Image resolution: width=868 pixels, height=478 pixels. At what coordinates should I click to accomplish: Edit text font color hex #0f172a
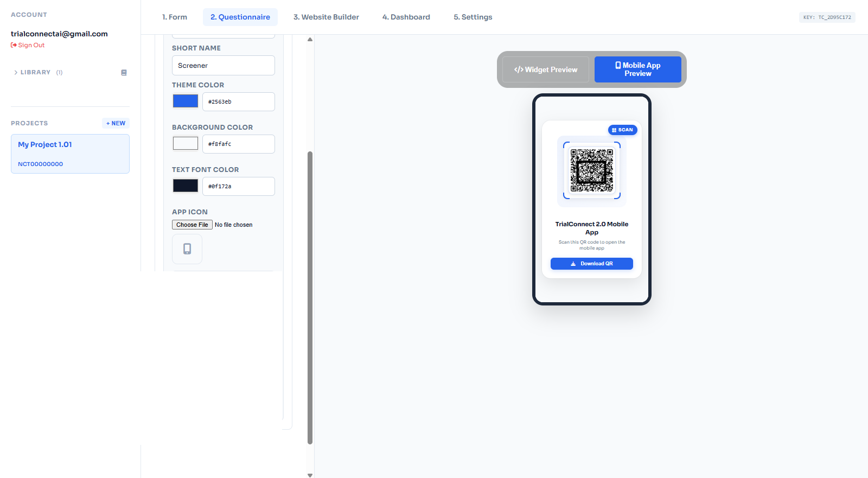click(239, 186)
